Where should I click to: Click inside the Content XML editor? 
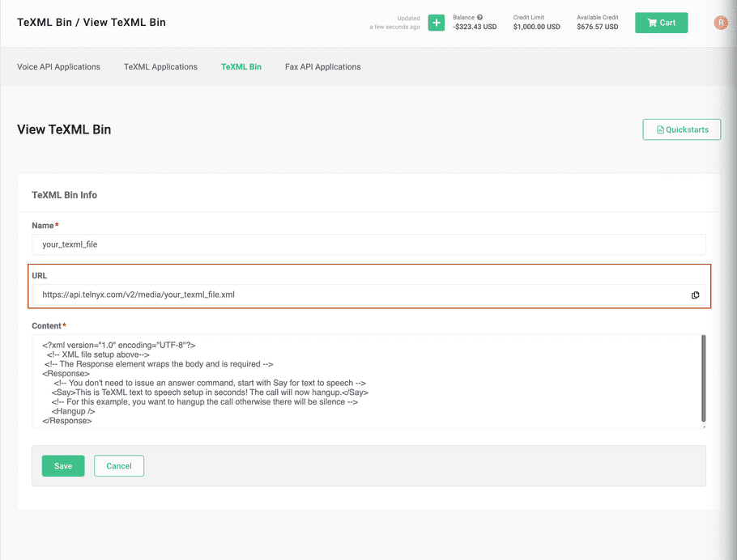(364, 381)
